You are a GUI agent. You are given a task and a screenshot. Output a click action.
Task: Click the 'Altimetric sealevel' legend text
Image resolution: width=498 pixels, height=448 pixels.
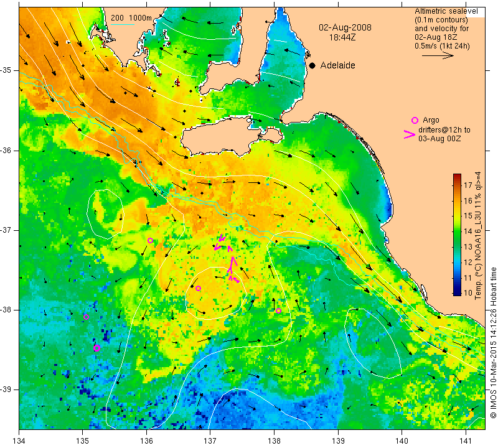[x=446, y=11]
